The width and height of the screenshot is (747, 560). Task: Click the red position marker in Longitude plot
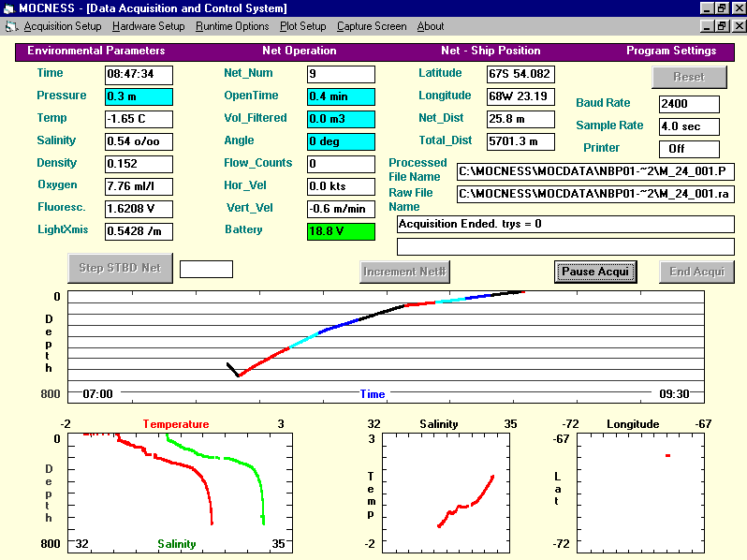coord(668,456)
